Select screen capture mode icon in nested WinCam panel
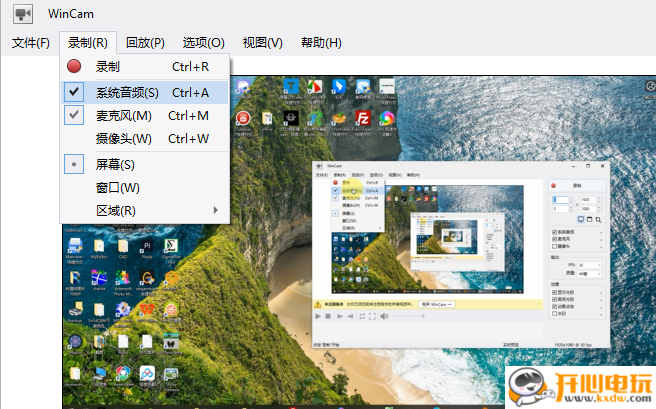This screenshot has height=409, width=656. [x=581, y=219]
